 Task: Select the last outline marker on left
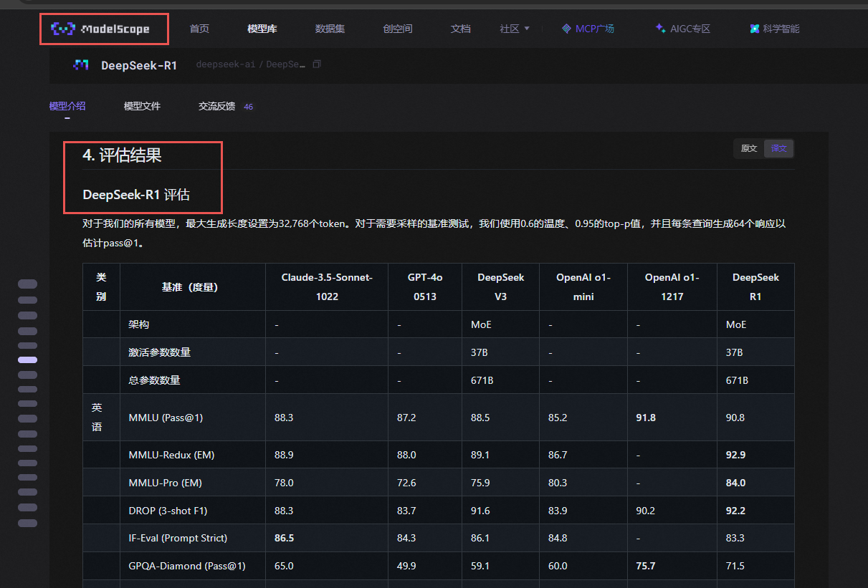point(27,524)
